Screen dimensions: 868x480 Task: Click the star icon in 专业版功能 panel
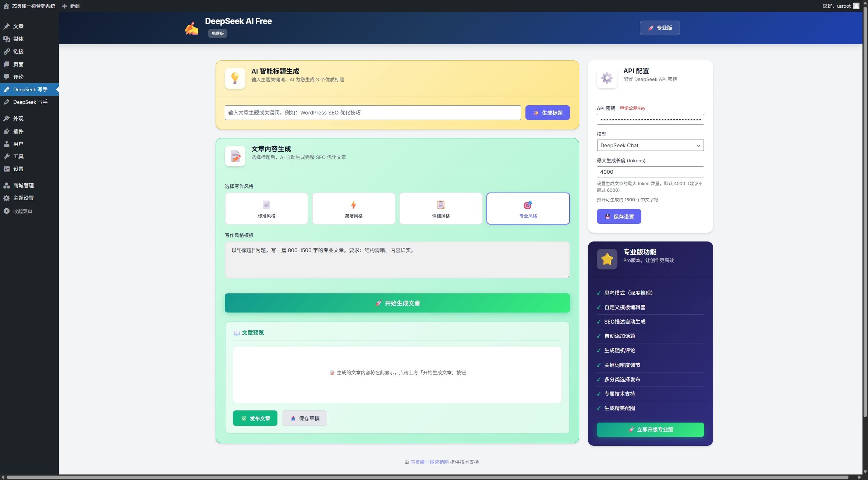point(607,259)
